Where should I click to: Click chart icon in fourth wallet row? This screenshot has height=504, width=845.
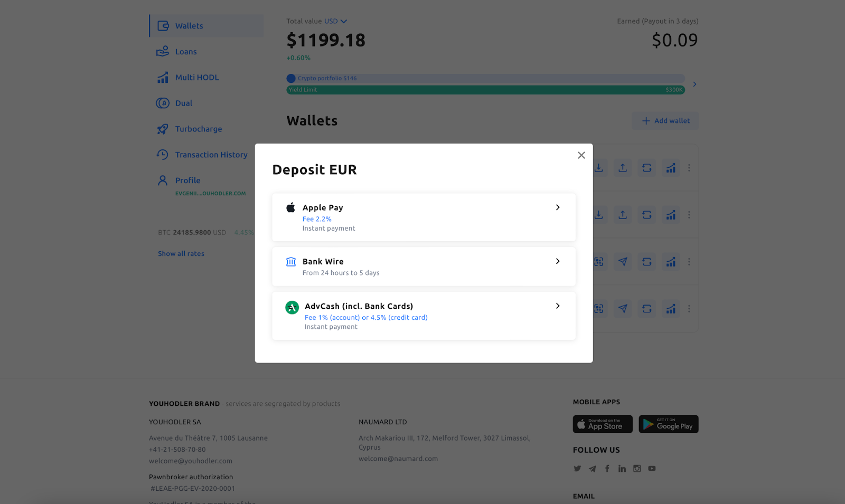pyautogui.click(x=671, y=309)
